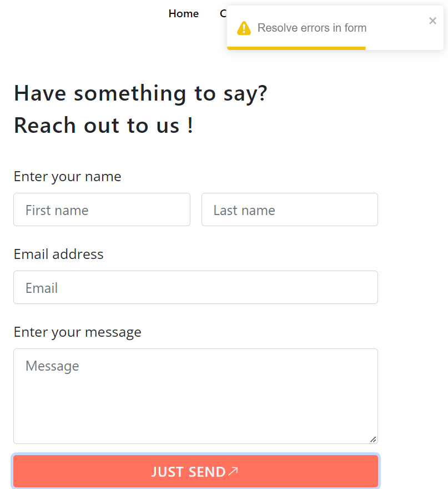Viewport: 448px width, 489px height.
Task: Open the Home page from the navigation
Action: click(183, 13)
